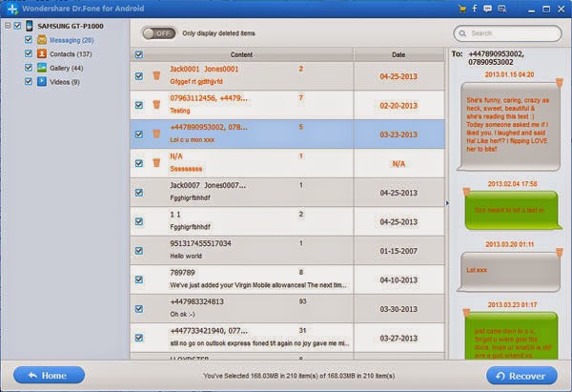Click trash icon on 2013.03.23 01:17 bubble
Screen dimensions: 572x392
click(x=466, y=313)
